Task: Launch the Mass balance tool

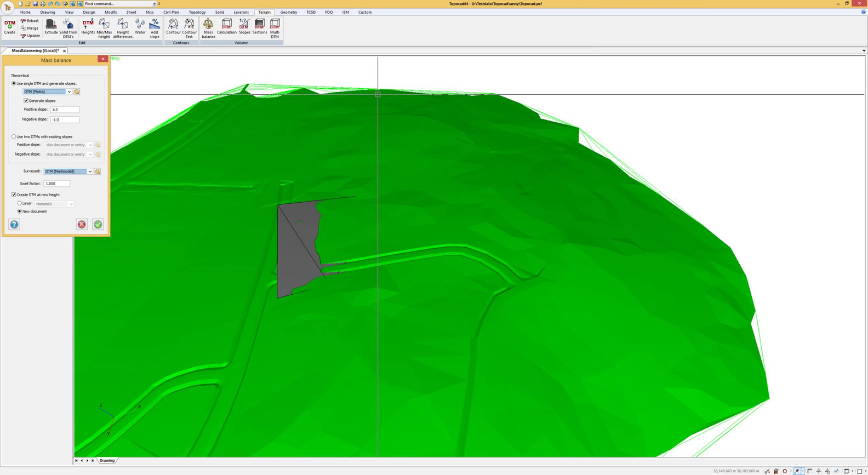Action: [x=208, y=27]
